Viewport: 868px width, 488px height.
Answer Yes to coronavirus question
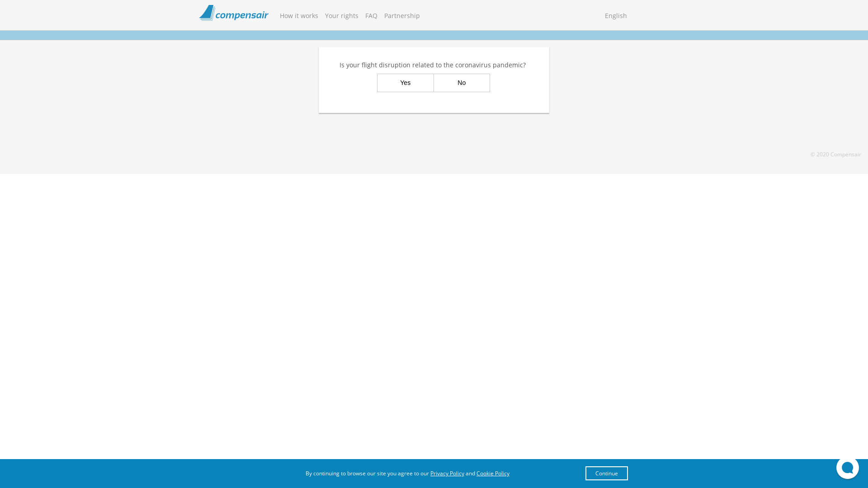coord(406,83)
